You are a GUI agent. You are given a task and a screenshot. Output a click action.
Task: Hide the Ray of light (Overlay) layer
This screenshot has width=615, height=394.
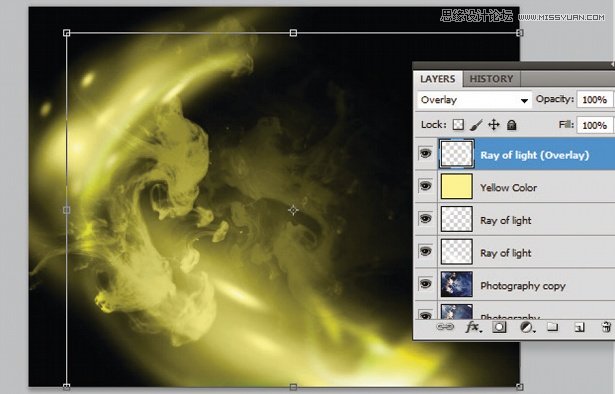tap(426, 153)
